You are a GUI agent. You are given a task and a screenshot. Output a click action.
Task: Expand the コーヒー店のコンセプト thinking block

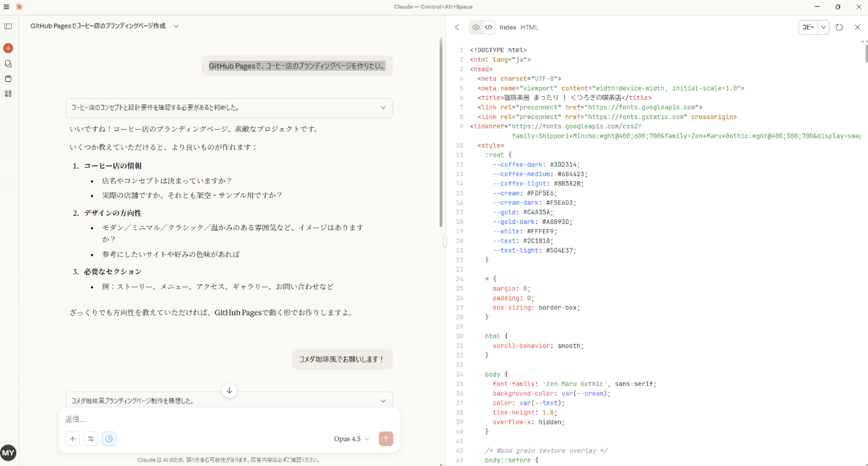coord(229,107)
